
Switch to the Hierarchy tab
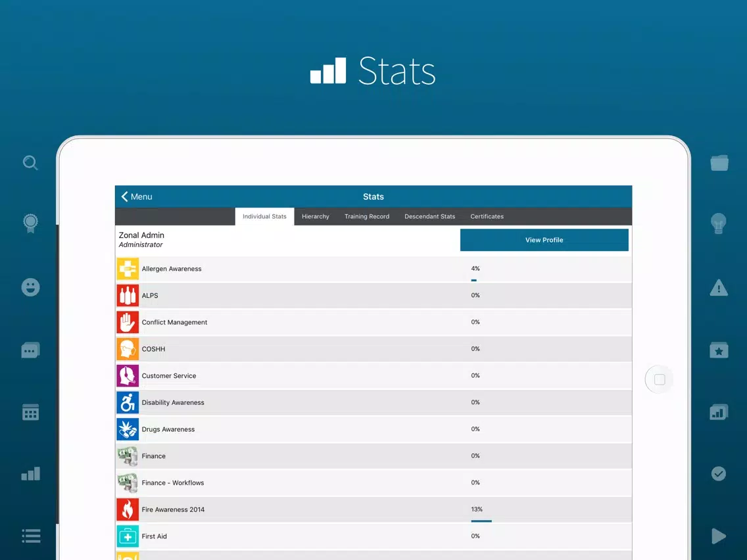316,216
